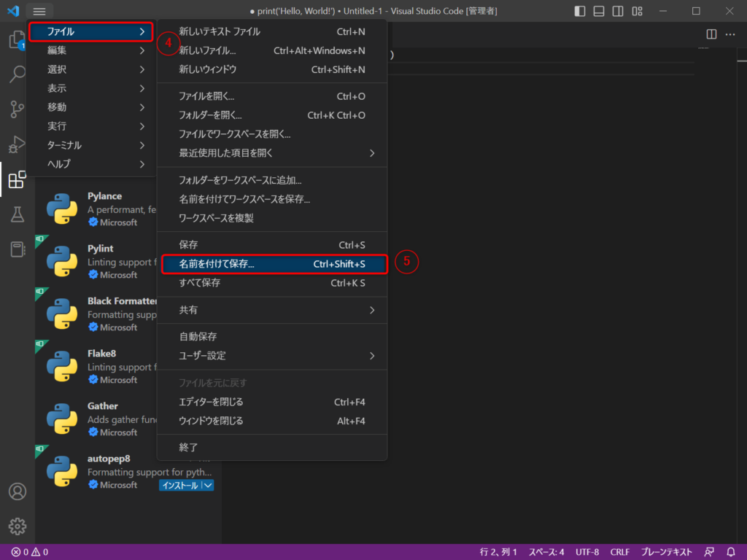Choose ワークスペースを複製
Image resolution: width=747 pixels, height=560 pixels.
(272, 218)
